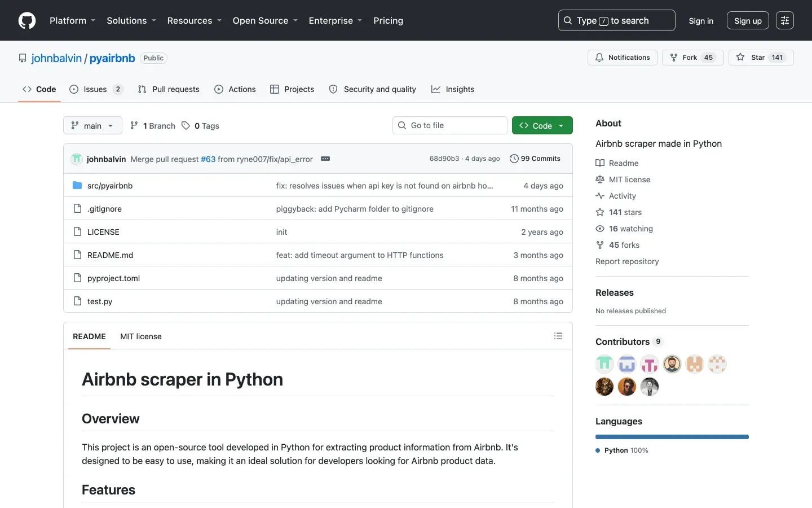This screenshot has height=508, width=812.
Task: View Activity in About sidebar
Action: pos(616,196)
